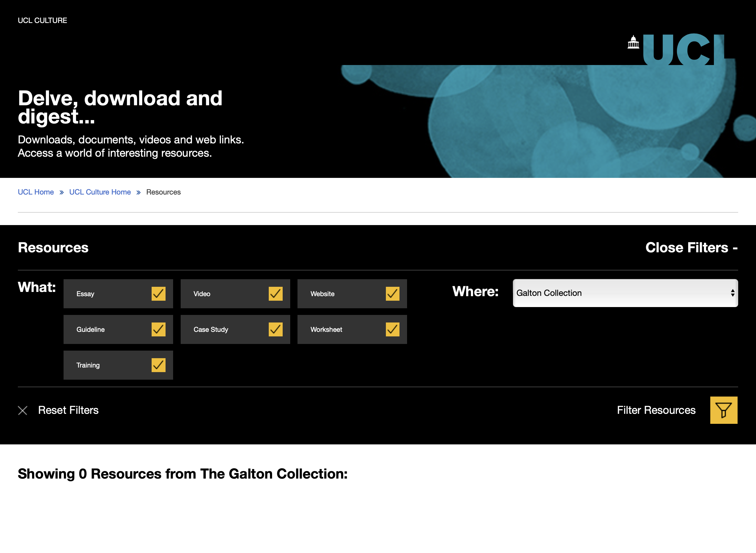This screenshot has width=756, height=553.
Task: Toggle the Case Study checkbox
Action: tap(275, 329)
